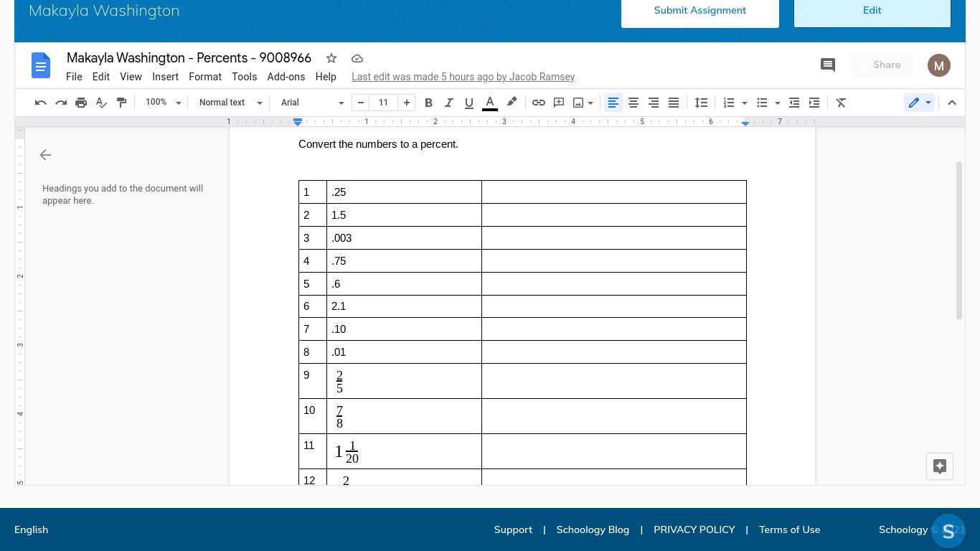Choose text color with the A swatch

pyautogui.click(x=490, y=103)
